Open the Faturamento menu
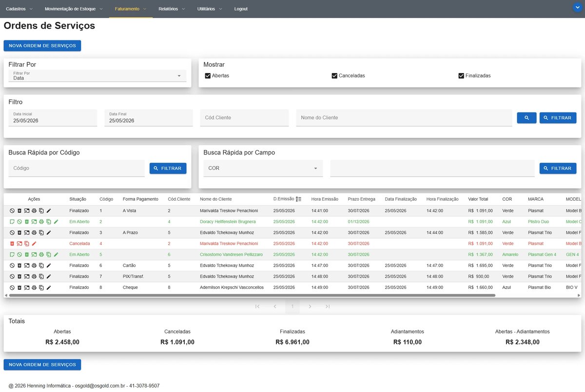Screen dimensions: 585x392 tap(131, 9)
